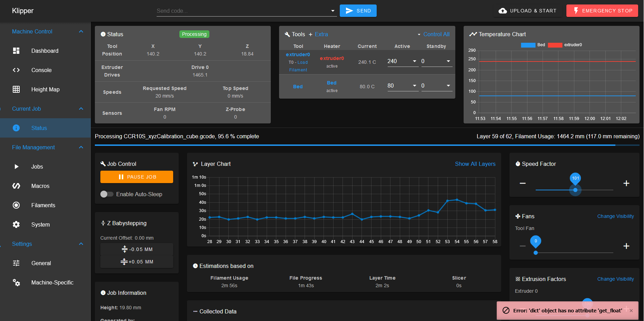The image size is (644, 321).
Task: Increase Tool Fan speed with plus icon
Action: tap(626, 246)
